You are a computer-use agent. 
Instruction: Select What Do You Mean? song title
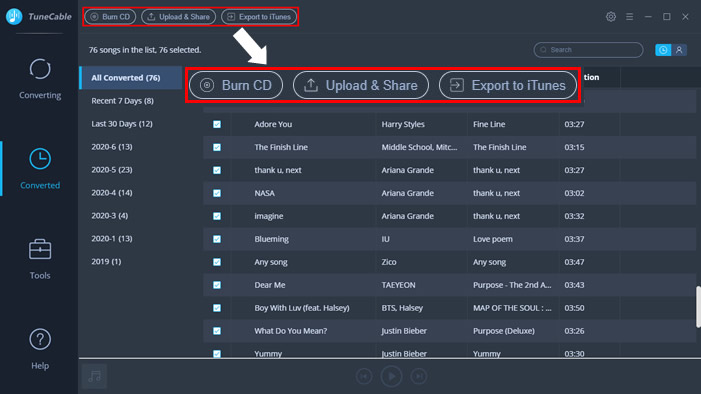[291, 331]
